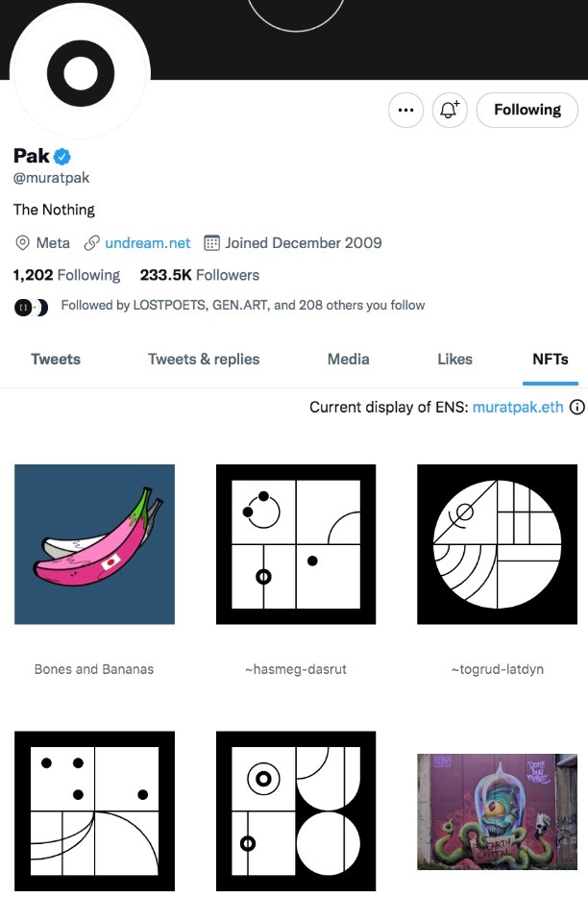Click the muratpak.eth ENS link
This screenshot has width=588, height=898.
click(x=518, y=407)
